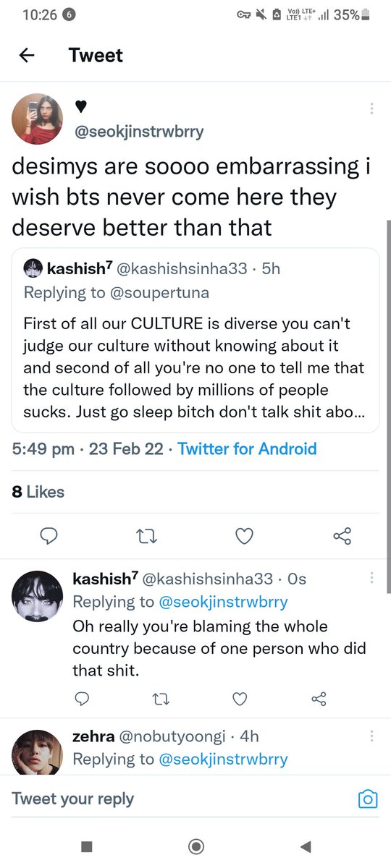391x868 pixels.
Task: Open camera icon in reply bar
Action: tap(368, 799)
